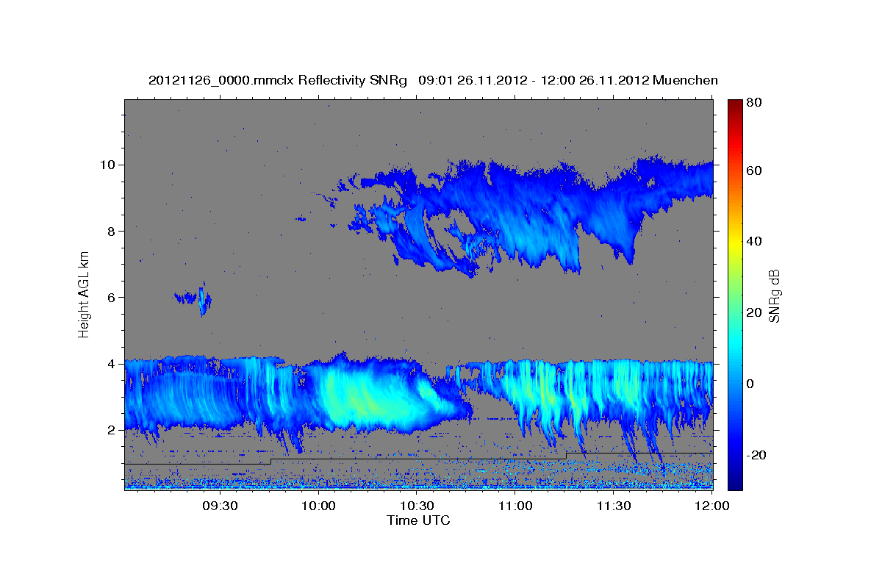Click the 12:00 time tick label
882x588 pixels.
pyautogui.click(x=712, y=506)
